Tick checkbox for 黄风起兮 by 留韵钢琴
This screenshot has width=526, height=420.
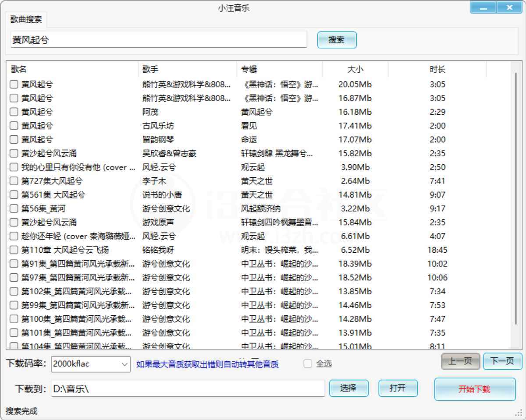14,140
